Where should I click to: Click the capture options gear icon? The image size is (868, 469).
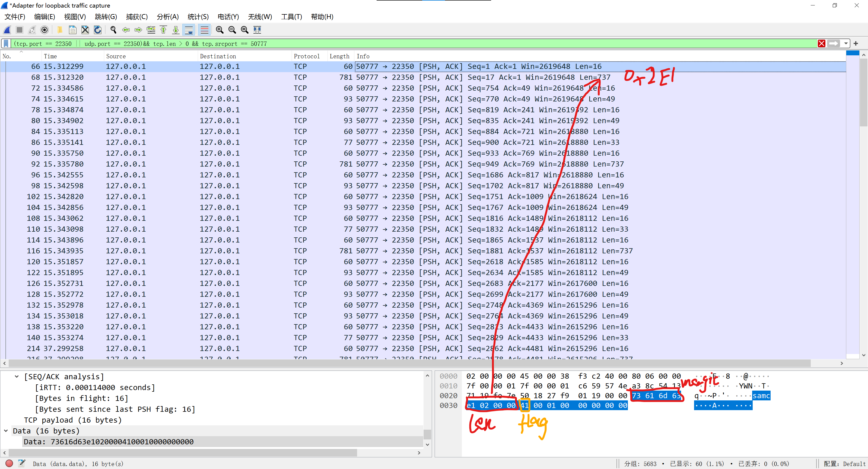pyautogui.click(x=44, y=30)
